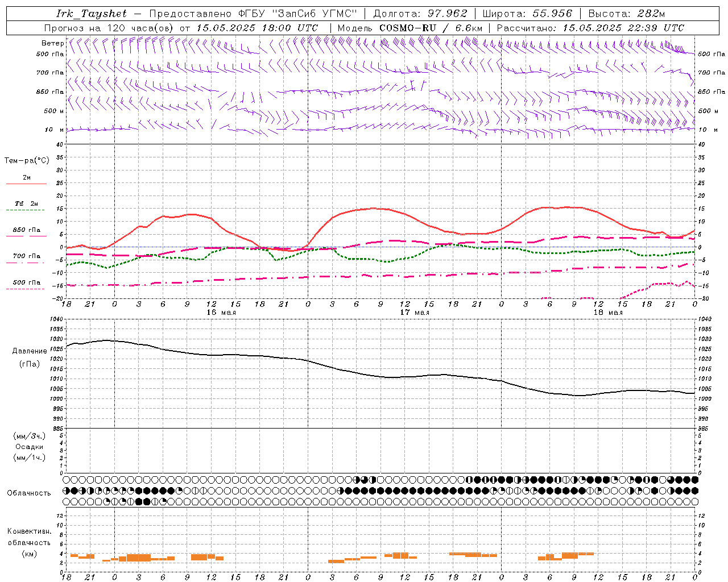Click the lowercase "облачность" under Конвективн.
Viewport: 728px width, 582px height.
point(29,542)
